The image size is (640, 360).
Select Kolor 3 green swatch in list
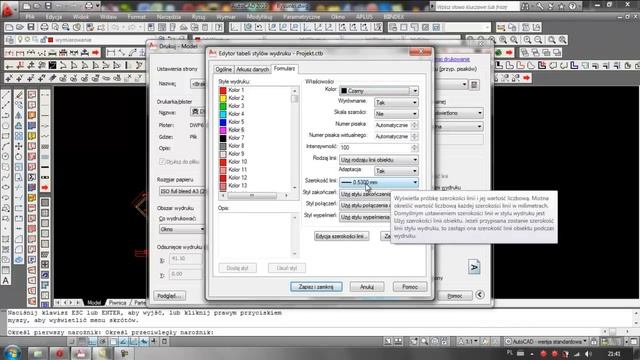tap(223, 106)
